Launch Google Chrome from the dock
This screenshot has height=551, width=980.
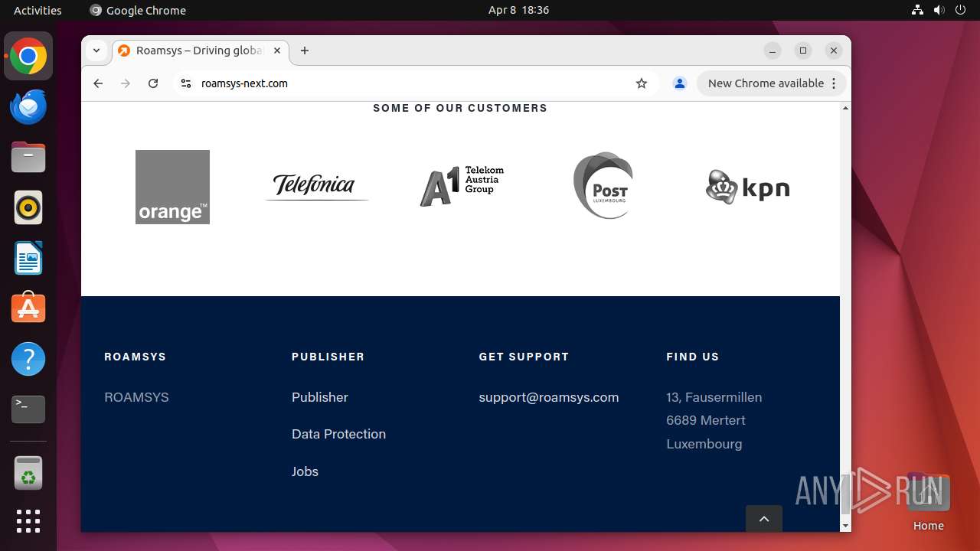pyautogui.click(x=28, y=57)
